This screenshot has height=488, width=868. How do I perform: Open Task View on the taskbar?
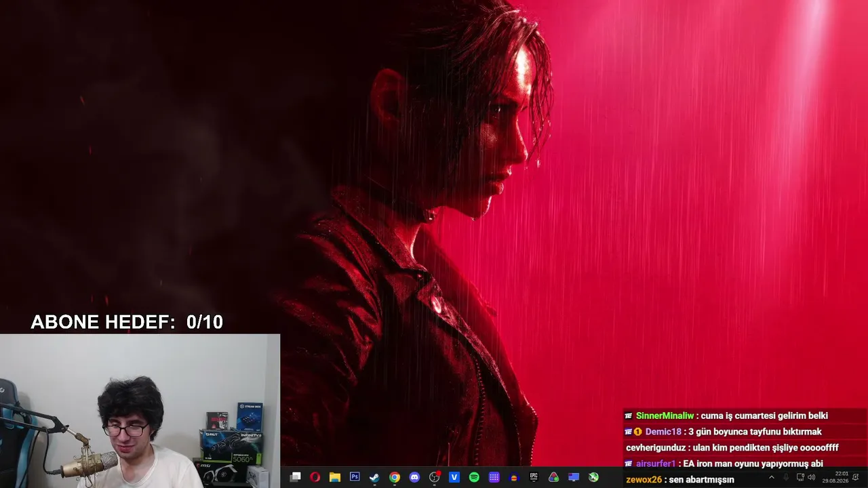tap(295, 477)
